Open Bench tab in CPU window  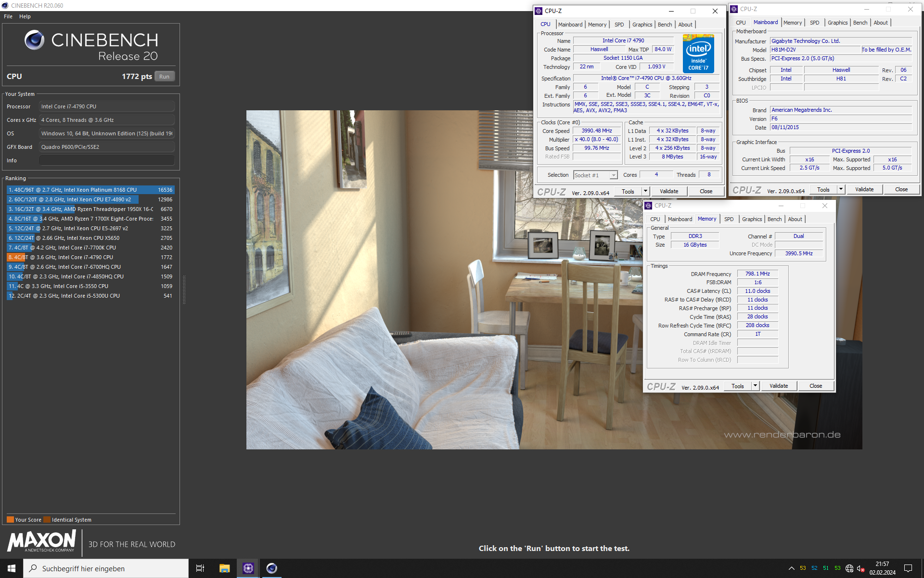[665, 25]
